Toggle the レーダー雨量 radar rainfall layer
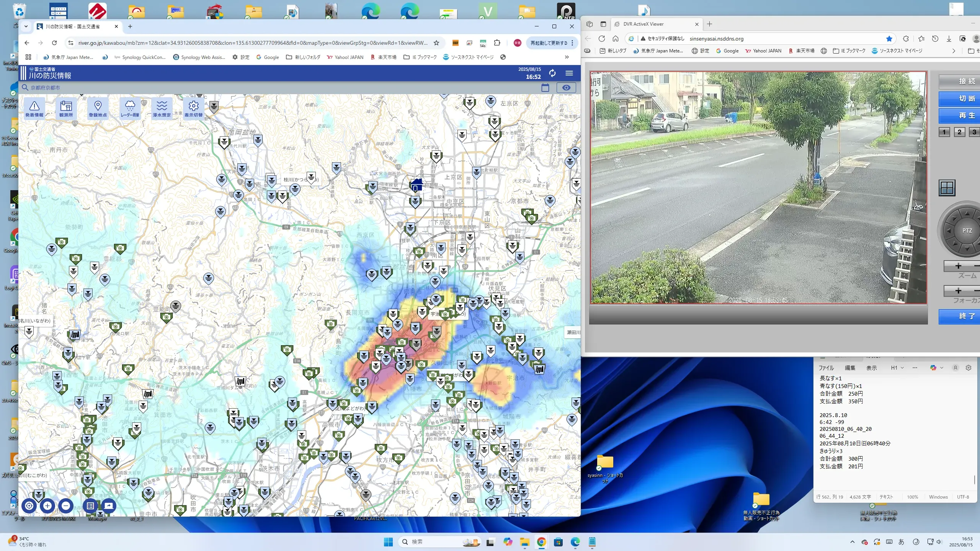This screenshot has width=980, height=551. click(x=130, y=108)
